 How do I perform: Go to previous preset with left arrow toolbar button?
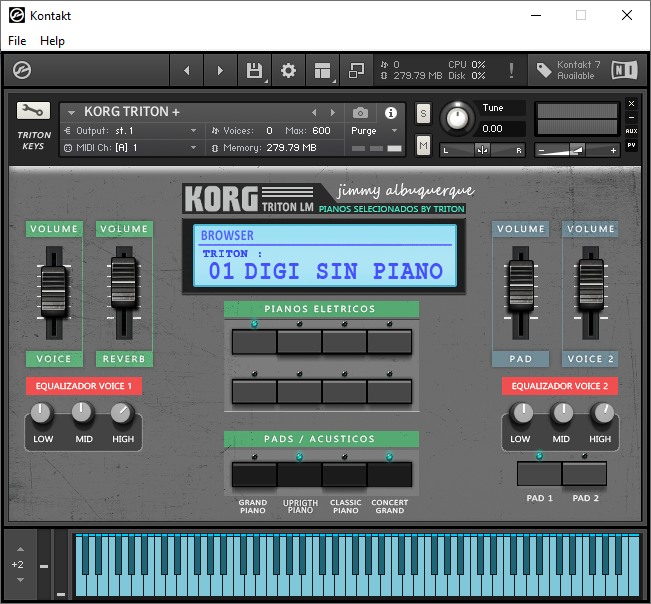[x=187, y=70]
